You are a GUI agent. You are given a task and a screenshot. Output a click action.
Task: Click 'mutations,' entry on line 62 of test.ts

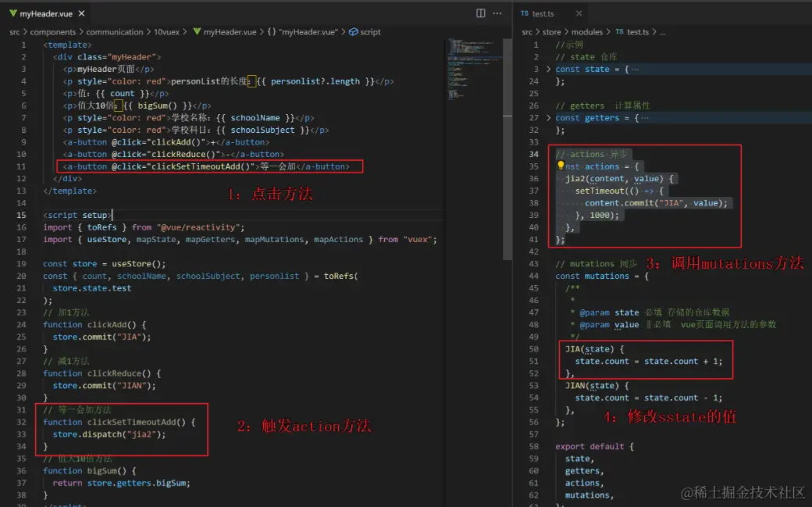pos(589,495)
